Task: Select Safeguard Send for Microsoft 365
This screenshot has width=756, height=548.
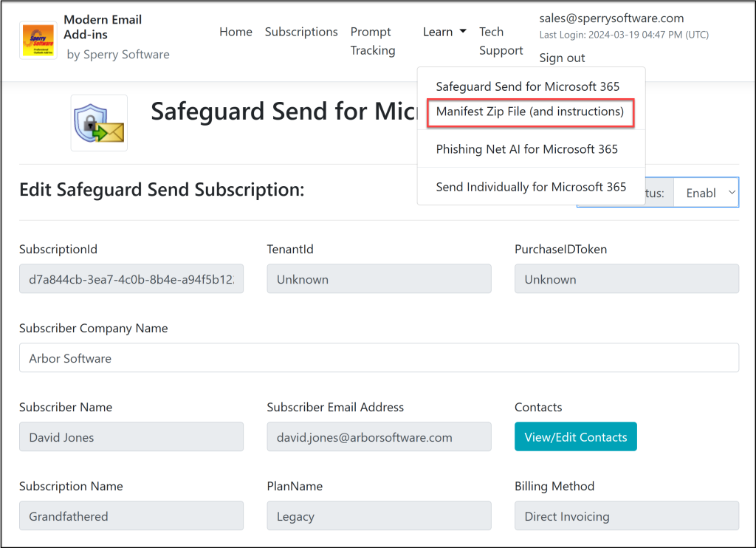Action: (x=529, y=86)
